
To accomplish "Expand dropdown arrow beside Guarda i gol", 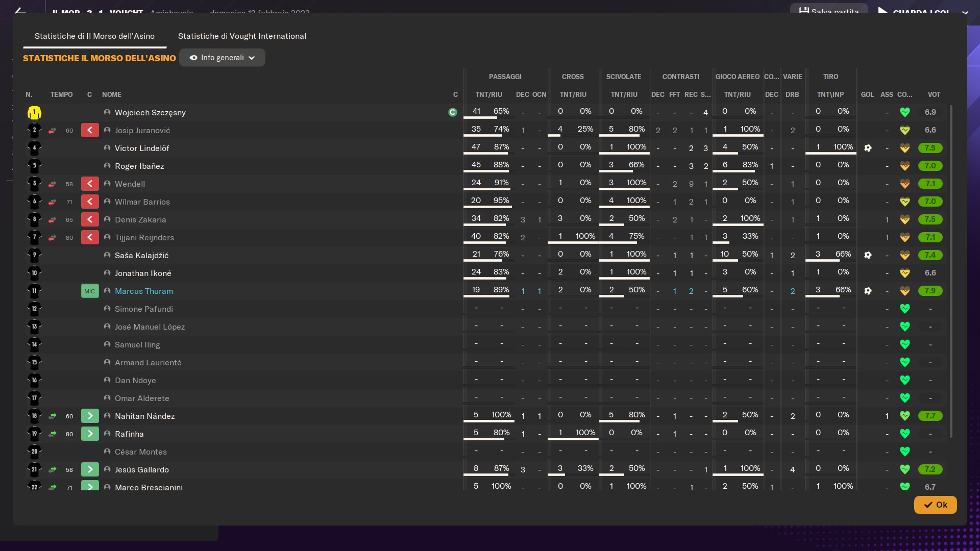I will click(x=965, y=12).
